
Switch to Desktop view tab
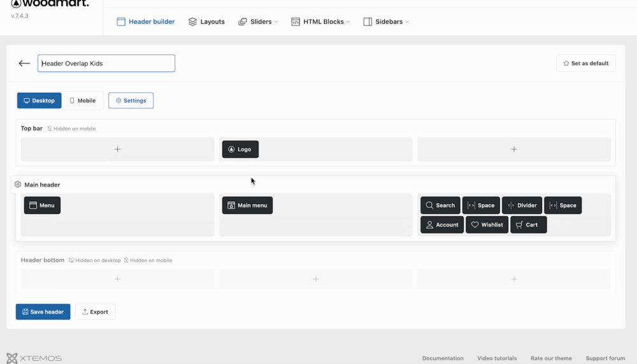pos(39,101)
